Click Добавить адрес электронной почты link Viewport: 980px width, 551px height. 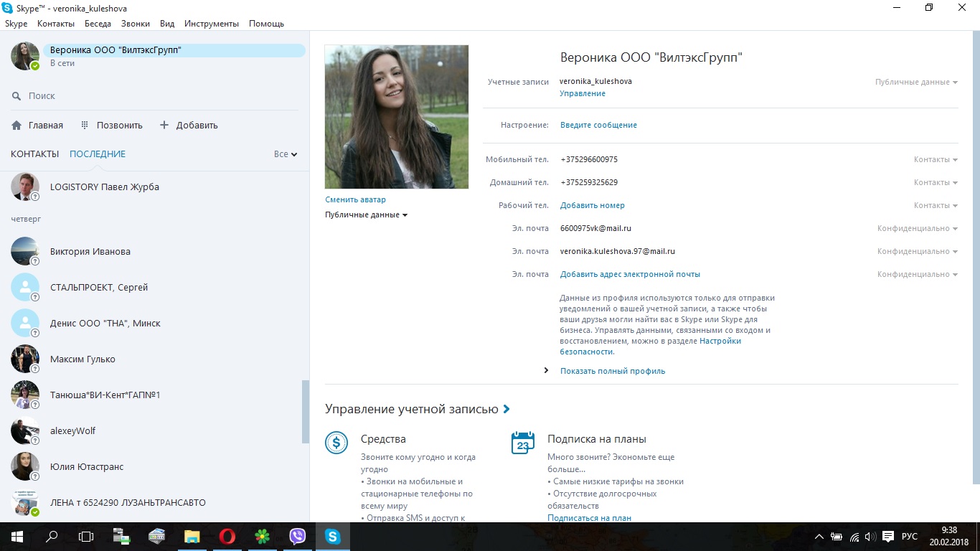(x=630, y=274)
